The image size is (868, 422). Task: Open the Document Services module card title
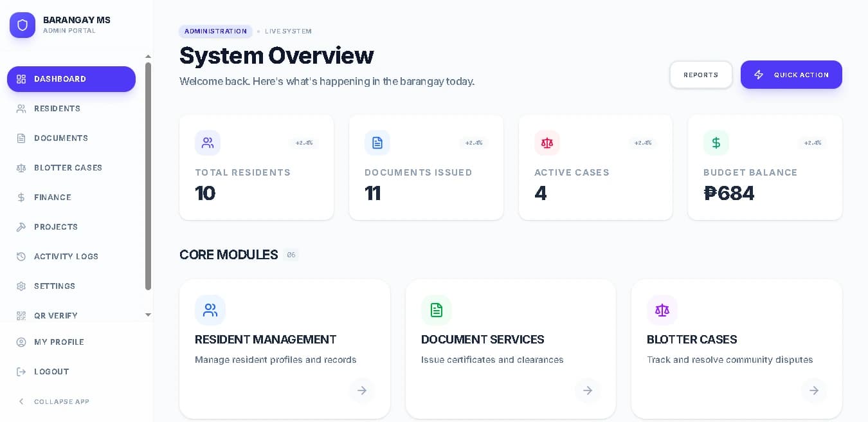point(483,339)
